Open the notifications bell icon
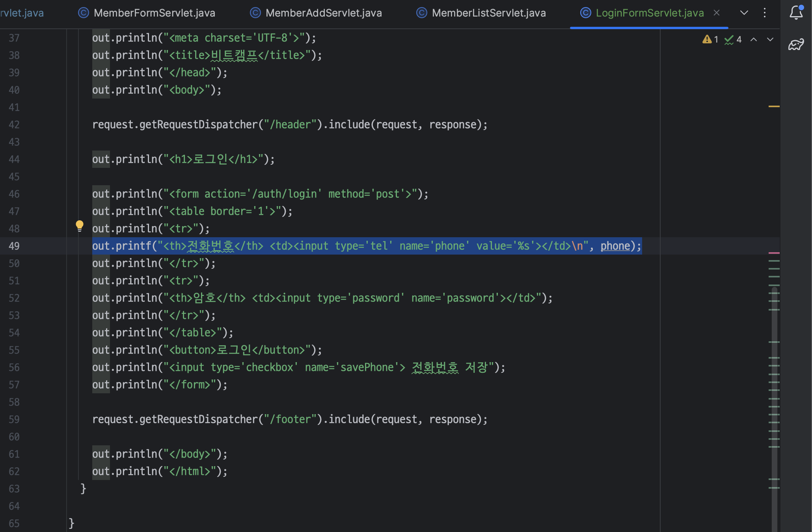The image size is (812, 532). coord(796,13)
